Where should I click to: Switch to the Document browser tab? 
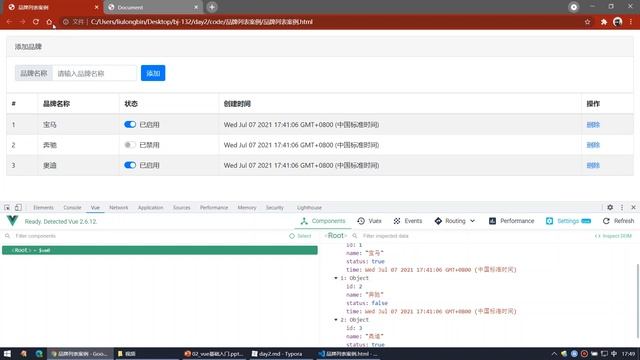click(x=153, y=7)
